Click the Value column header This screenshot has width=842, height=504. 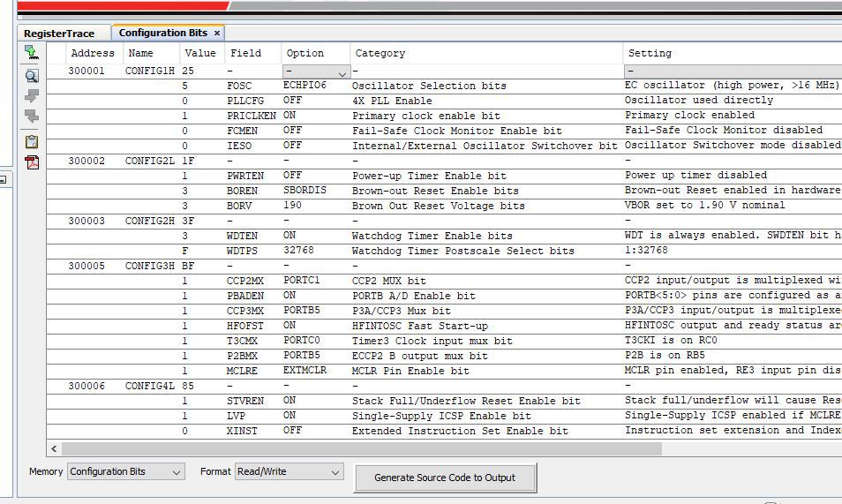tap(200, 53)
